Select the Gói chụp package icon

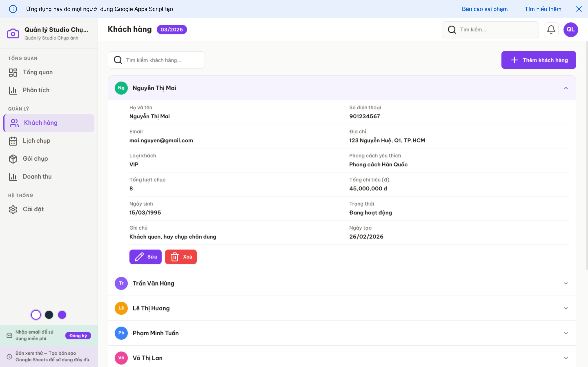point(13,159)
